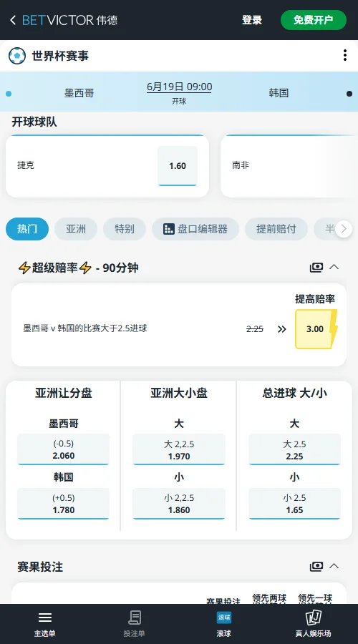The height and width of the screenshot is (644, 358).
Task: Click the 开球球队 section title
Action: click(x=34, y=122)
